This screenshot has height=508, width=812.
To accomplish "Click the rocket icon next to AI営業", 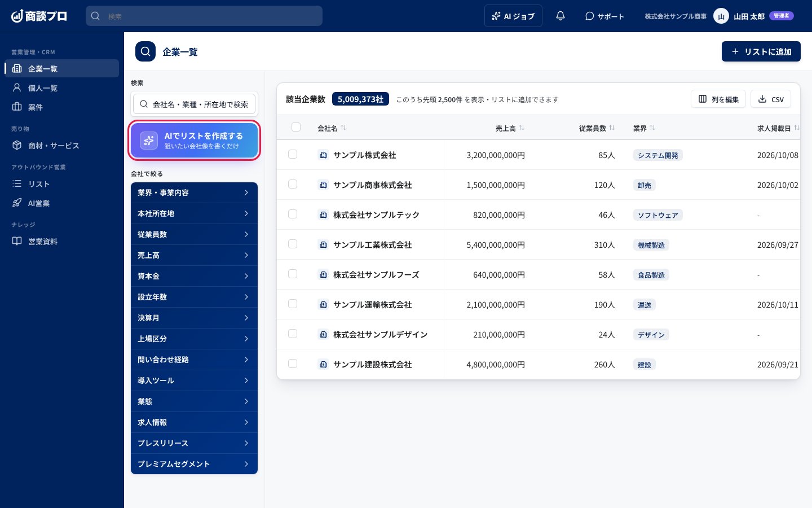I will [x=17, y=203].
